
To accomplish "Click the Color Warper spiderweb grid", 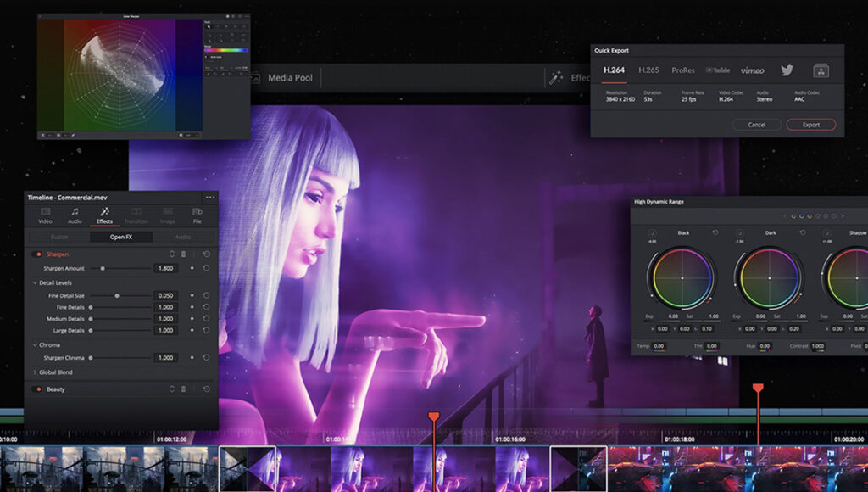I will pyautogui.click(x=120, y=75).
